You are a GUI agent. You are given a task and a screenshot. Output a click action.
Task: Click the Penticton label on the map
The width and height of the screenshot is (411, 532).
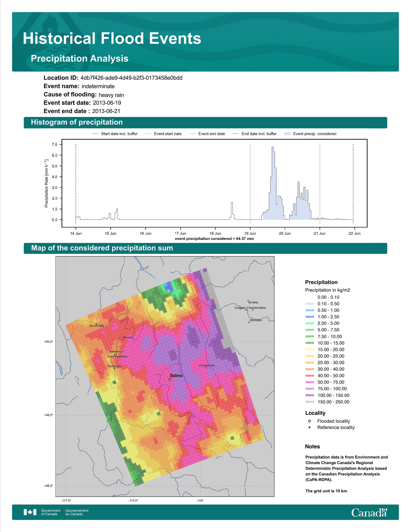(114, 366)
